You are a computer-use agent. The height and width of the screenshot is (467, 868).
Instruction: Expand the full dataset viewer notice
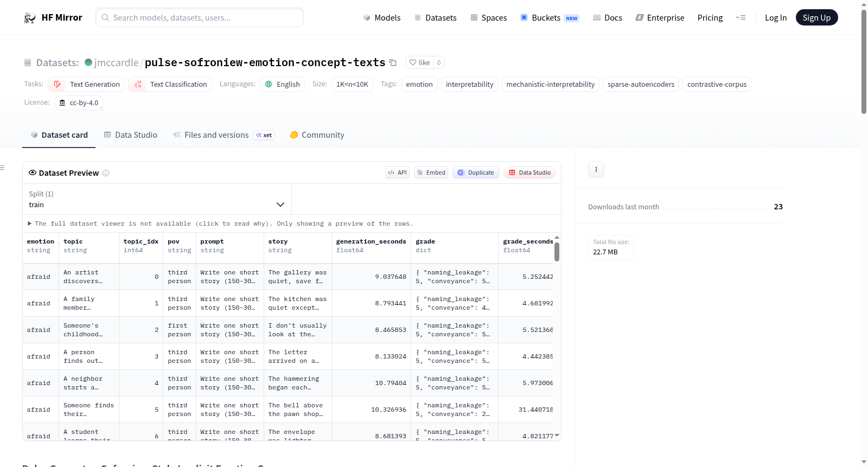click(220, 223)
